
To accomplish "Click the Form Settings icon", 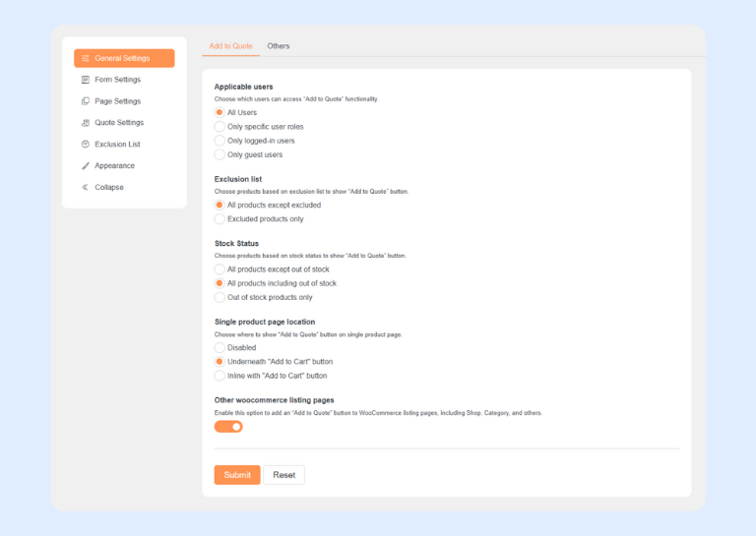I will tap(86, 80).
